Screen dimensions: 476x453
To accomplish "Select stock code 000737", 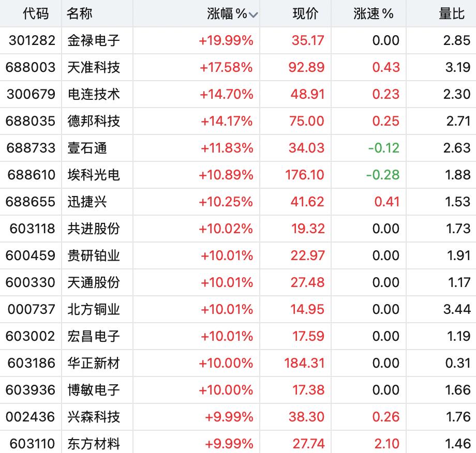I will point(31,309).
